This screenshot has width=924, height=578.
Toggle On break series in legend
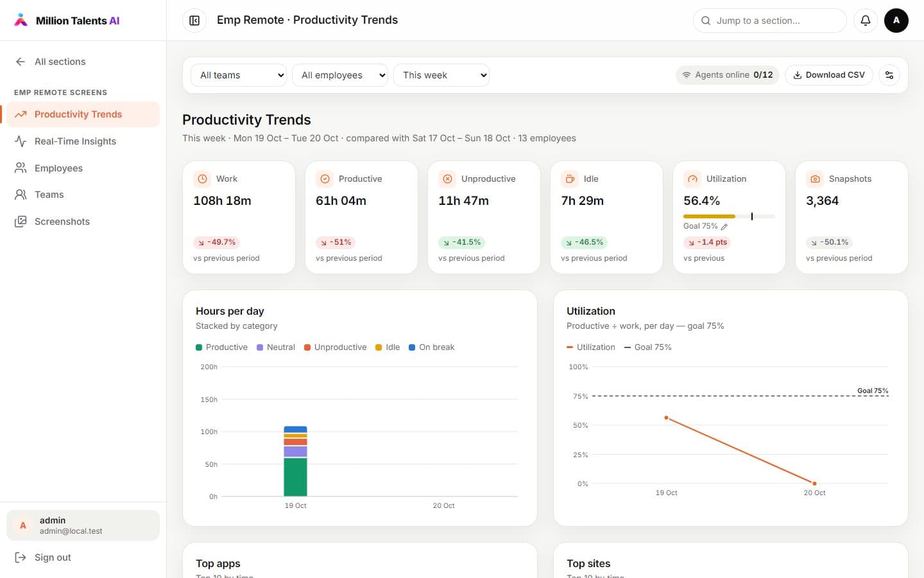(x=432, y=347)
